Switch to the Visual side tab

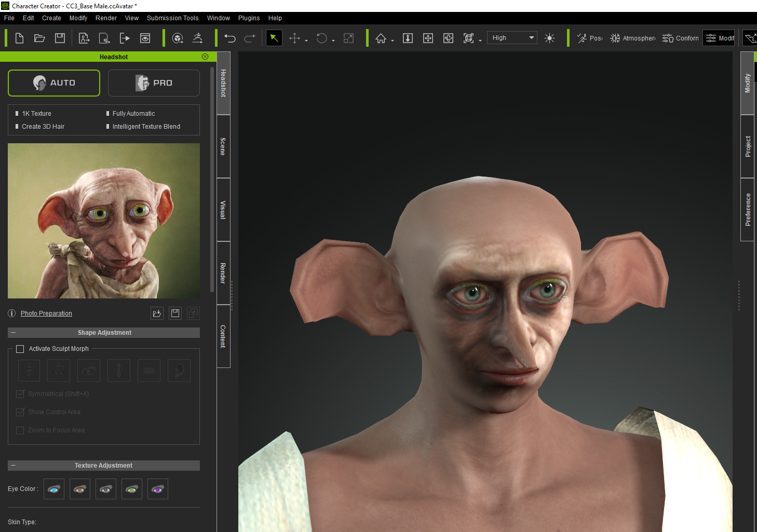tap(223, 210)
